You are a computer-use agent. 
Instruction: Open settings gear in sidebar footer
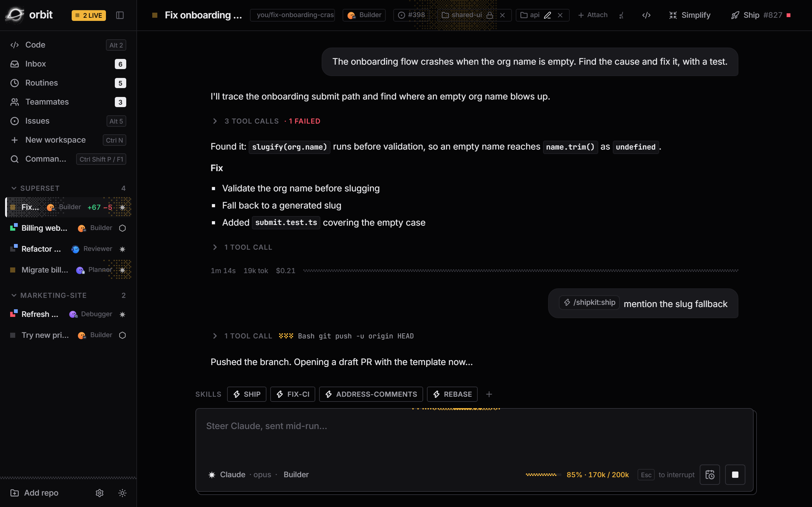[x=99, y=492]
